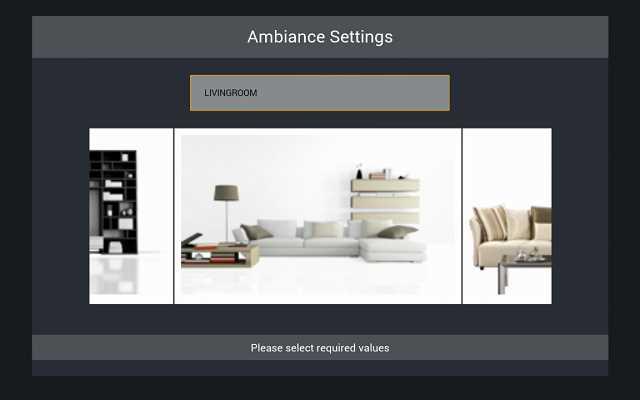This screenshot has width=640, height=400.
Task: Click the bookshelf's floor reflection in the left image
Action: click(113, 274)
